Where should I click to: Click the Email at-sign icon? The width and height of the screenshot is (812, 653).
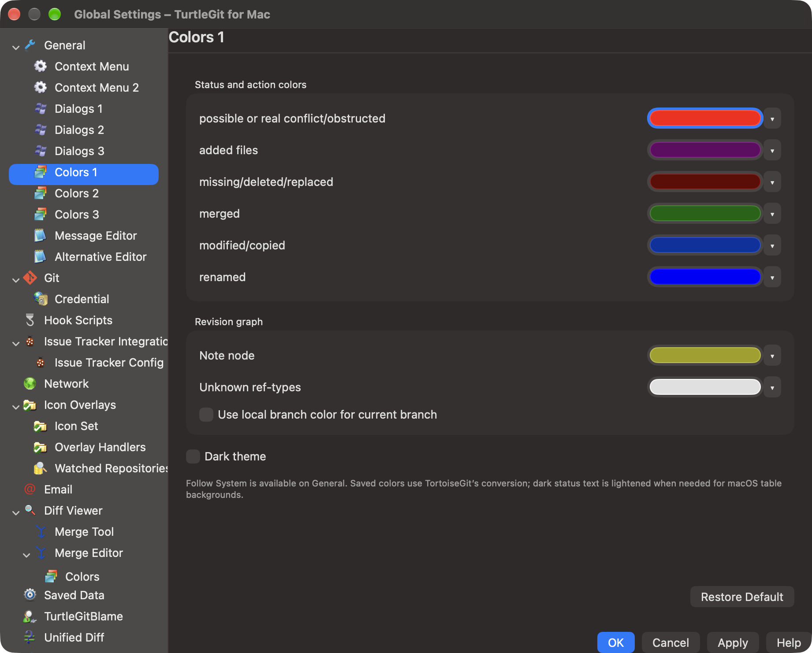30,489
